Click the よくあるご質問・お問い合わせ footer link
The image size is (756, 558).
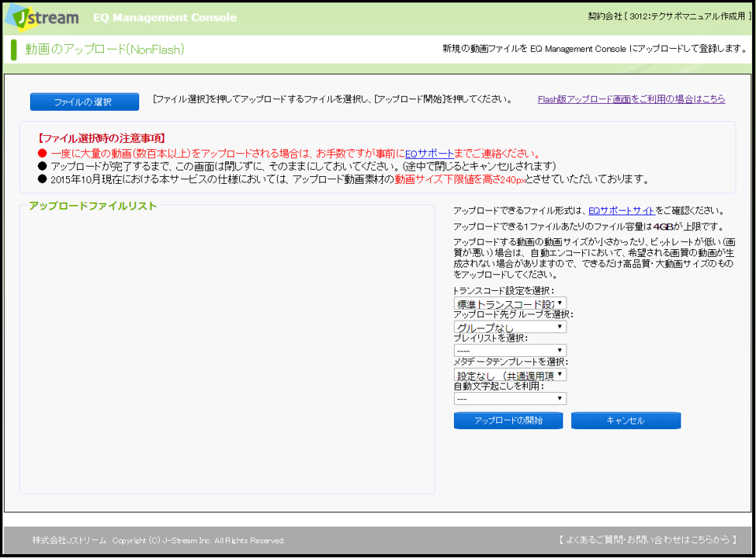648,539
